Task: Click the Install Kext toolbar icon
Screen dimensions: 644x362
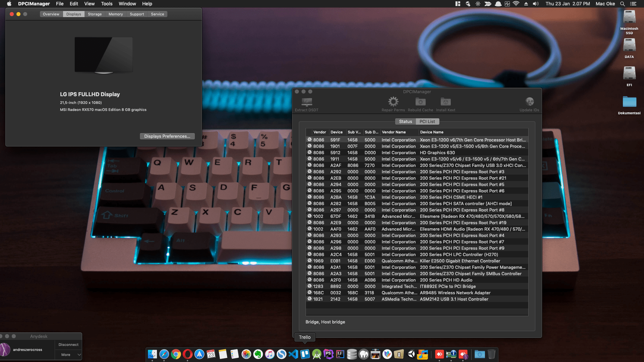Action: 445,102
